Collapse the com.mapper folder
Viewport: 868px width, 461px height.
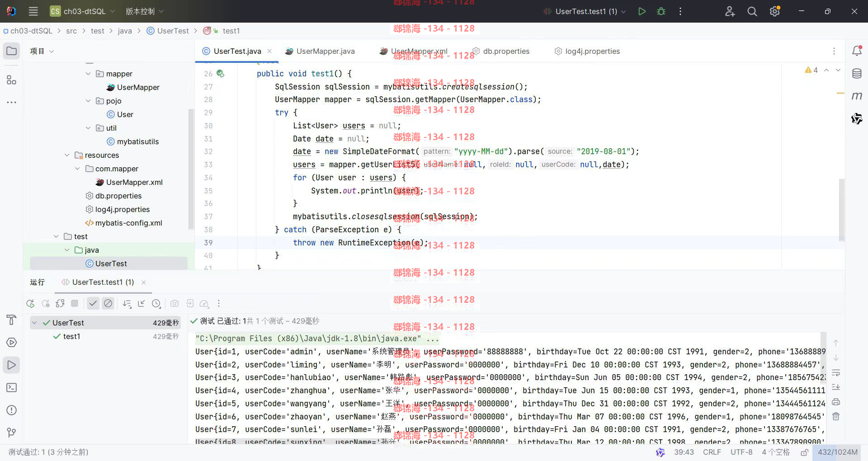coord(77,169)
